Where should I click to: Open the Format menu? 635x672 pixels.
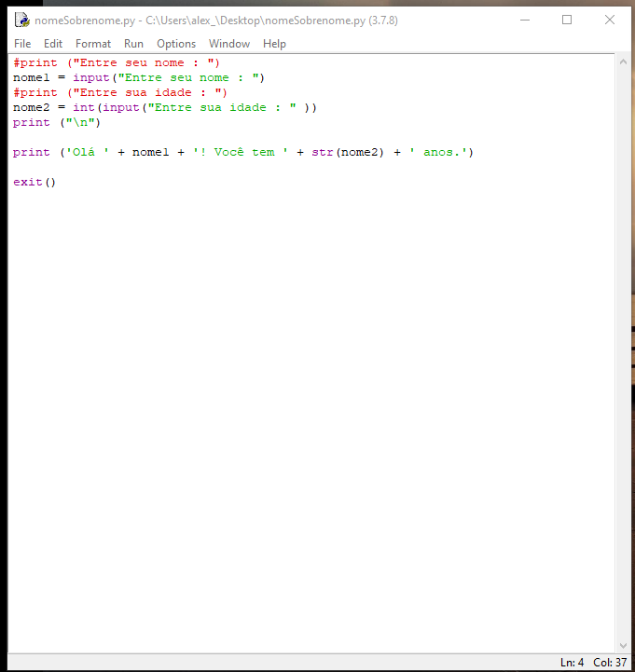[93, 44]
